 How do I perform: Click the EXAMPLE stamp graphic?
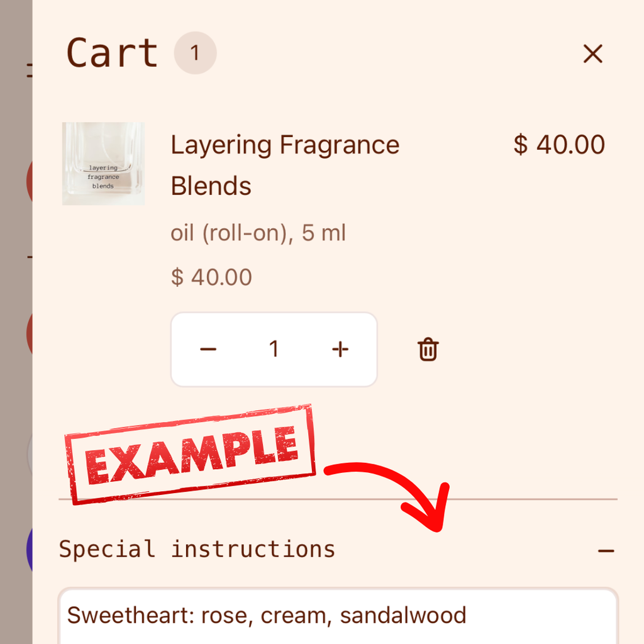tap(189, 453)
